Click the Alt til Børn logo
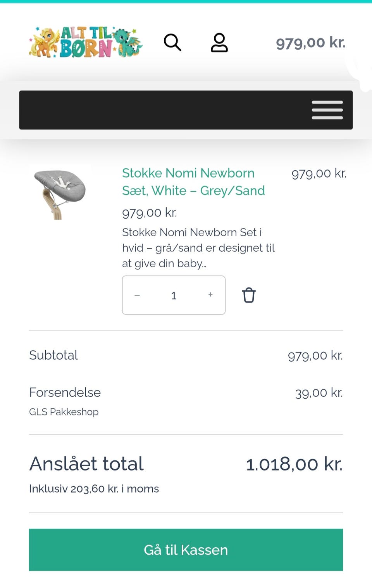Screen dimensions: 372x588 click(x=86, y=42)
